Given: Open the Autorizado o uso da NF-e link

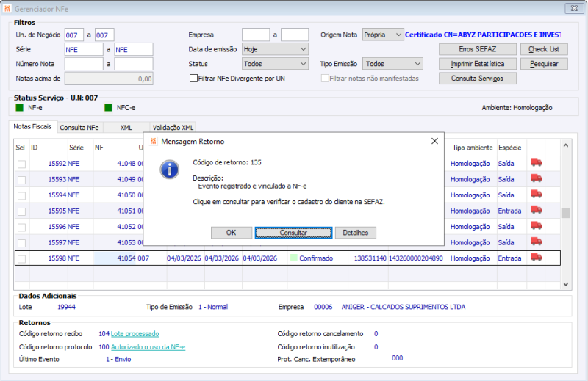Looking at the screenshot, I should tap(148, 347).
